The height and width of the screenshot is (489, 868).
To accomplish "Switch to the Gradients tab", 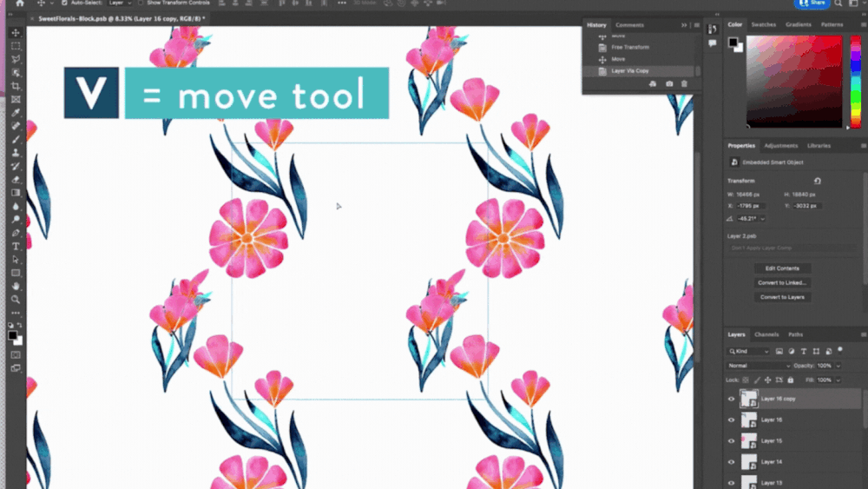I will coord(799,24).
